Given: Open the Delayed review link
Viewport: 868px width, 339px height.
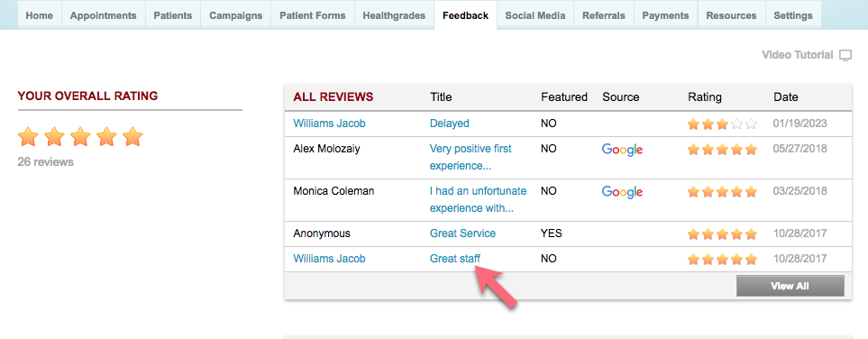Looking at the screenshot, I should coord(450,124).
